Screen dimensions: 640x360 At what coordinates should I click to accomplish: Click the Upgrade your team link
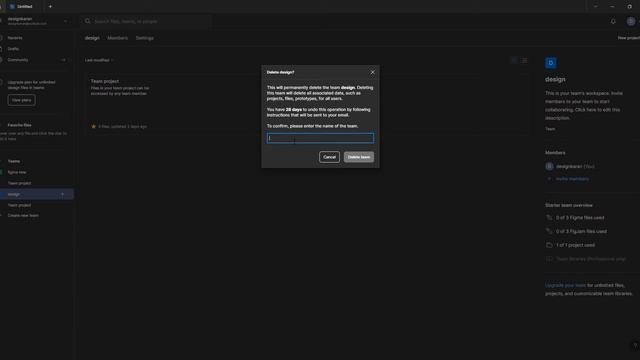coord(565,285)
